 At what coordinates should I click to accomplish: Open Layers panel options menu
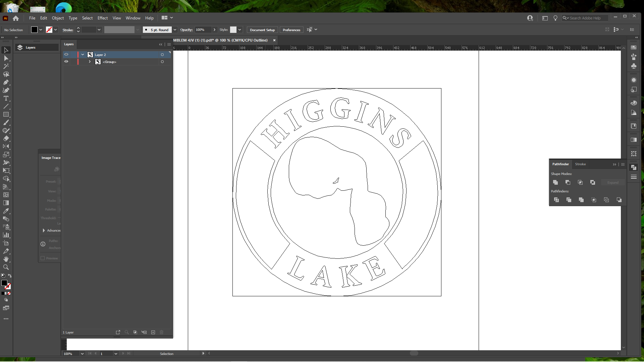click(x=169, y=44)
